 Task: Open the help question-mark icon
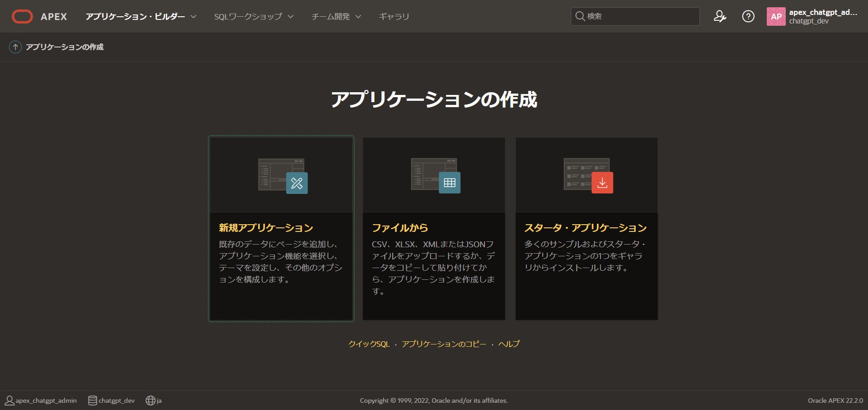point(748,17)
